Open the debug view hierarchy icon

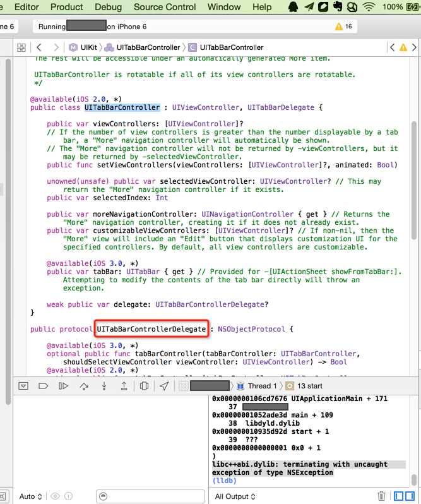coord(144,386)
